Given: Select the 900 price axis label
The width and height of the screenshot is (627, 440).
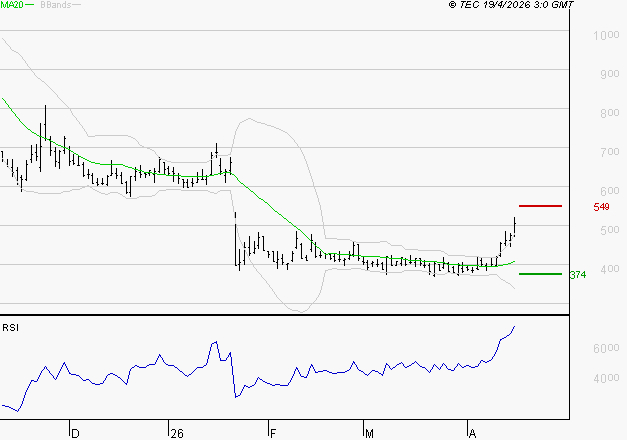Looking at the screenshot, I should [x=610, y=74].
